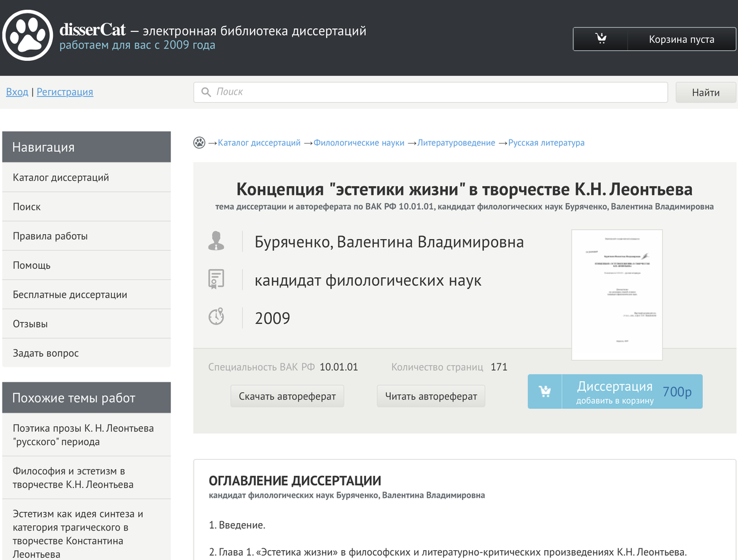Click author name Буряченко, Валентина Владимировна
Screen dimensions: 738x560
point(389,242)
